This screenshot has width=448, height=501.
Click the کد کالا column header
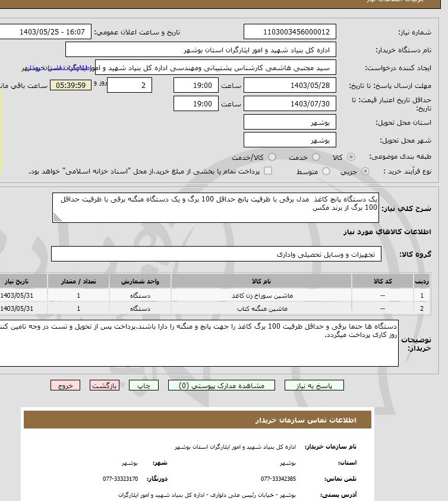pos(383,281)
